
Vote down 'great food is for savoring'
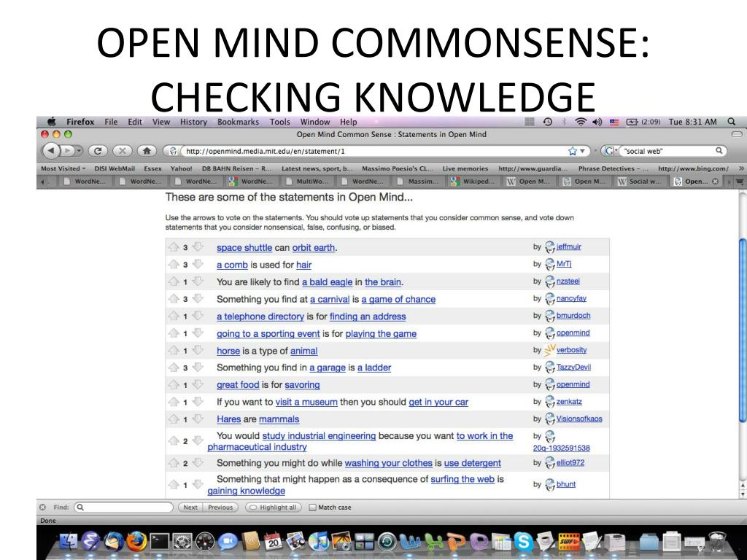point(198,384)
